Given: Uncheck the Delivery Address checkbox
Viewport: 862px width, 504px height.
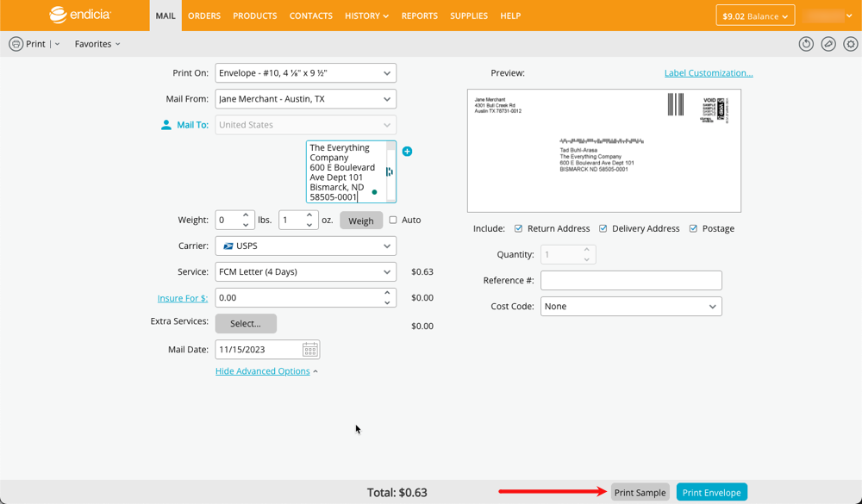Looking at the screenshot, I should tap(603, 228).
